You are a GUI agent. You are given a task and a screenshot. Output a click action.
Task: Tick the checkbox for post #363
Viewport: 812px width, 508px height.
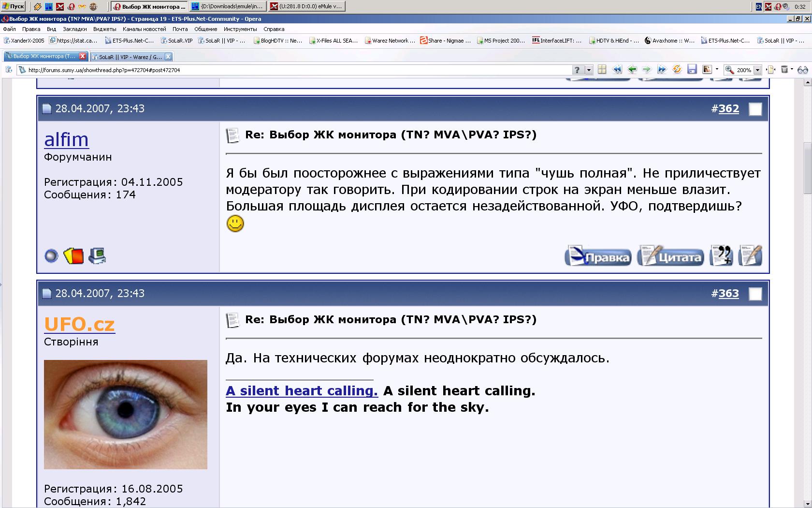(x=755, y=294)
